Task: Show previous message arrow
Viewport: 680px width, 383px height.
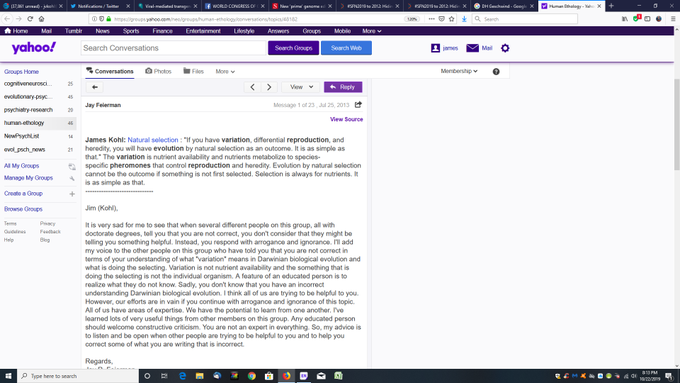Action: 252,87
